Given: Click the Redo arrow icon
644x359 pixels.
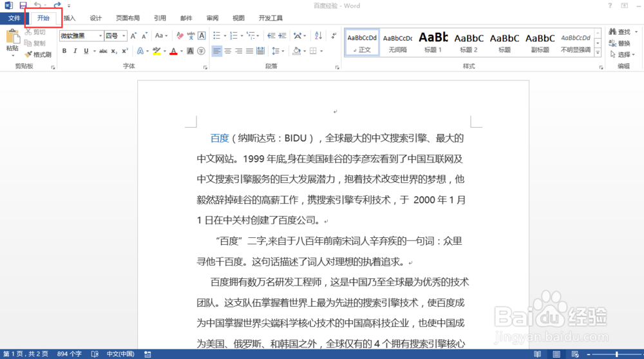Looking at the screenshot, I should coord(57,5).
